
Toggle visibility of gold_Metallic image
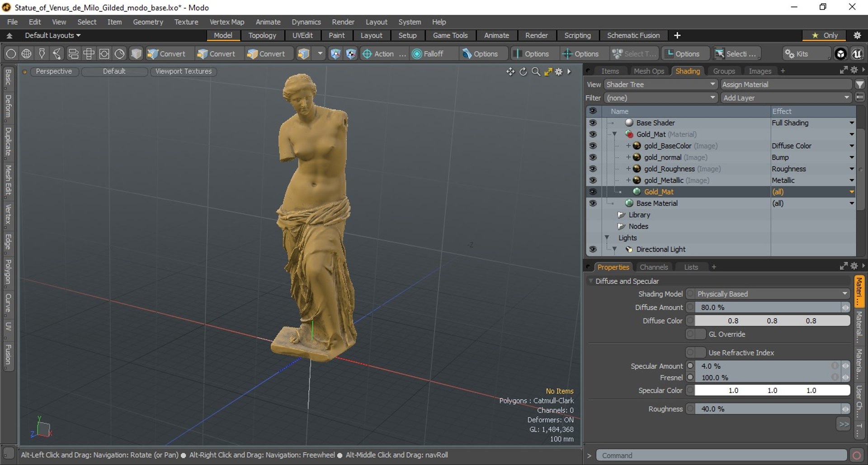(x=593, y=180)
